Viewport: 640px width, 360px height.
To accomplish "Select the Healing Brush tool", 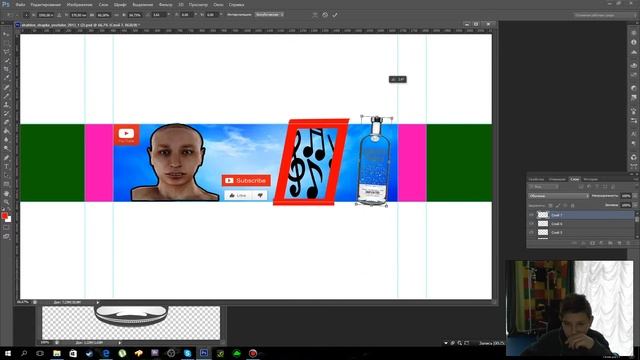I will [6, 87].
